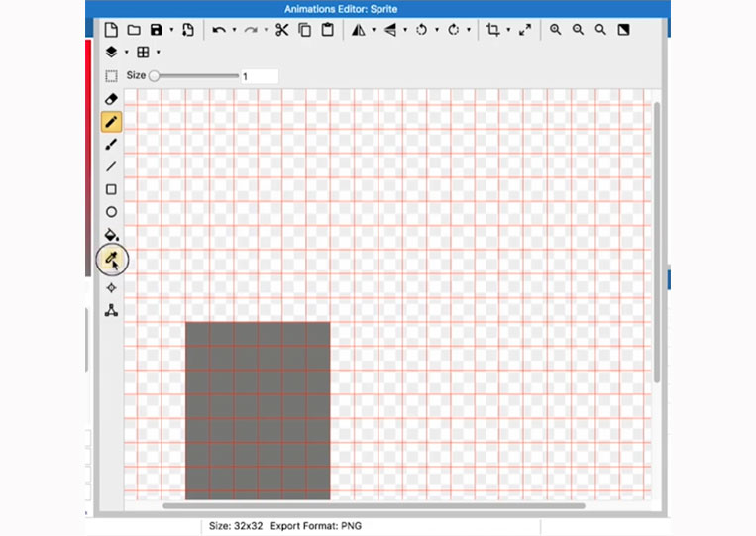
Task: Click the "Size" slider label
Action: click(136, 75)
